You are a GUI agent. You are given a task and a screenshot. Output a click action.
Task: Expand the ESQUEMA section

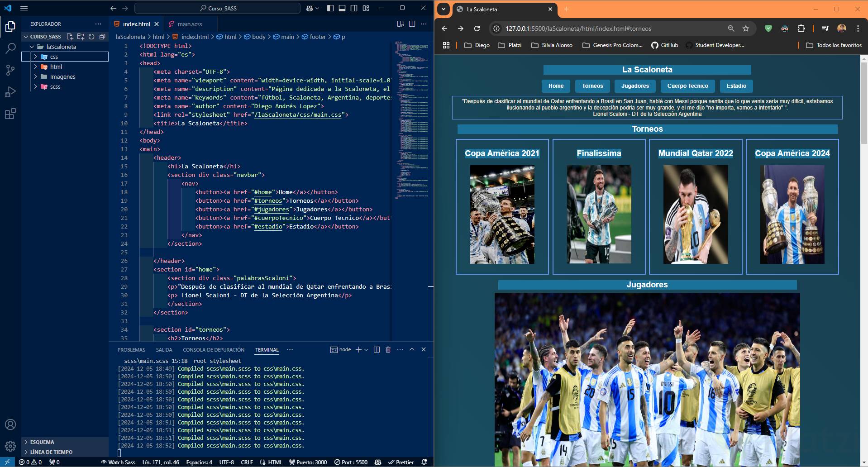tap(42, 442)
